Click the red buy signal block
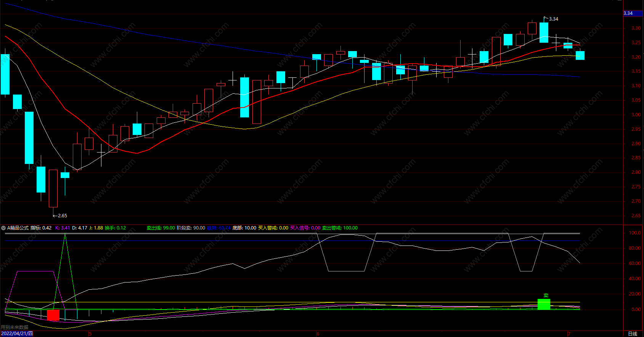The height and width of the screenshot is (337, 644). 53,315
